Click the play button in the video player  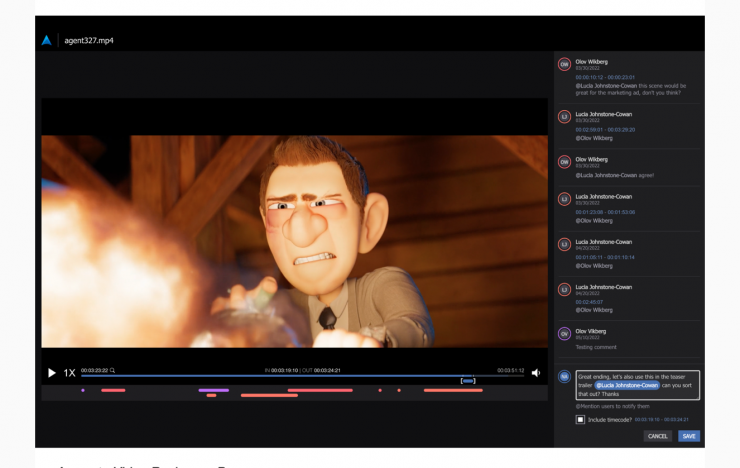tap(52, 373)
